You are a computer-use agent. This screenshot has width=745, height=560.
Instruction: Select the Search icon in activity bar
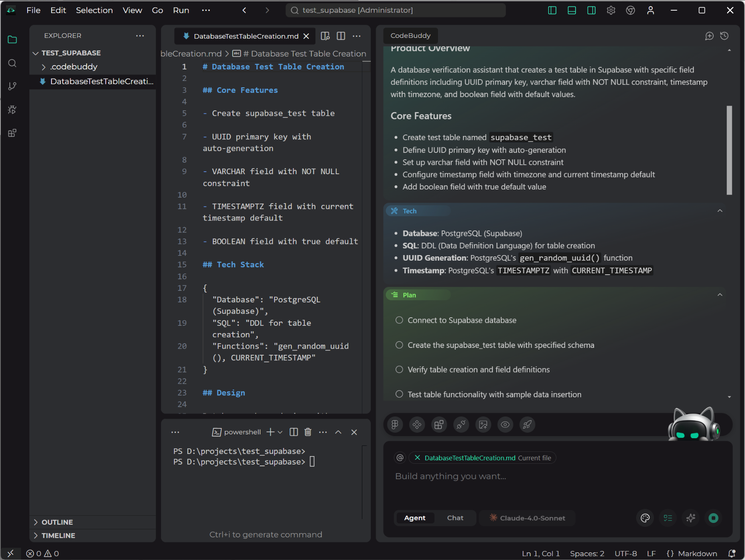[12, 63]
